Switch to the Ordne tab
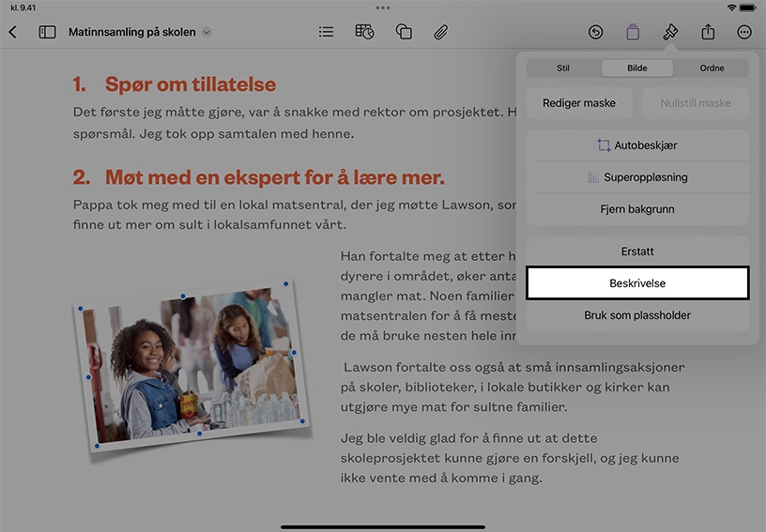The image size is (766, 532). pyautogui.click(x=712, y=68)
